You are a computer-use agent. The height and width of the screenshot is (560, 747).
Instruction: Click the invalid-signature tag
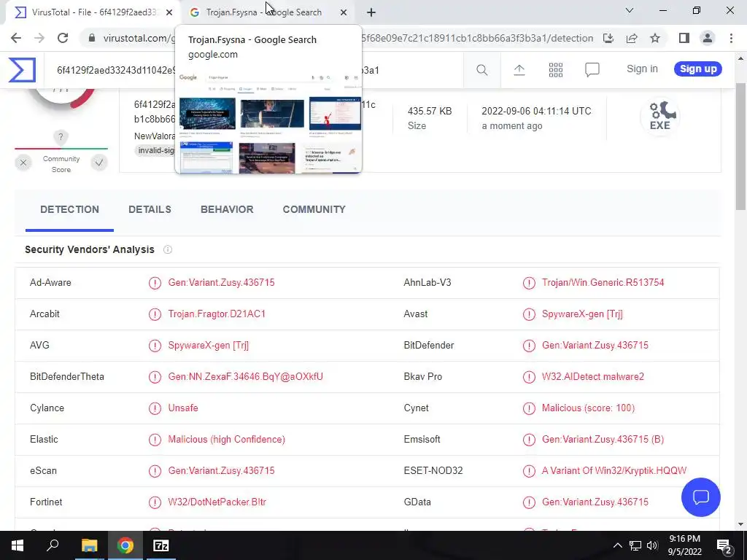pos(155,150)
